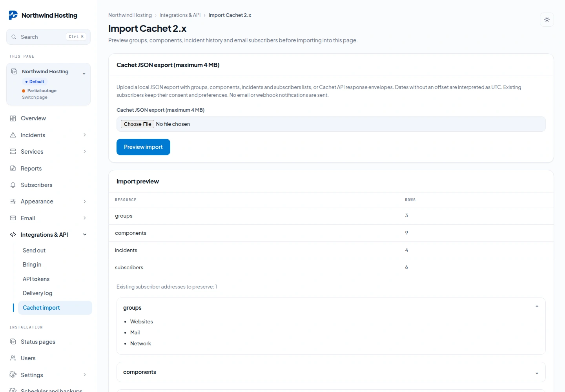The height and width of the screenshot is (392, 565).
Task: Expand the Email submenu chevron
Action: click(x=85, y=218)
